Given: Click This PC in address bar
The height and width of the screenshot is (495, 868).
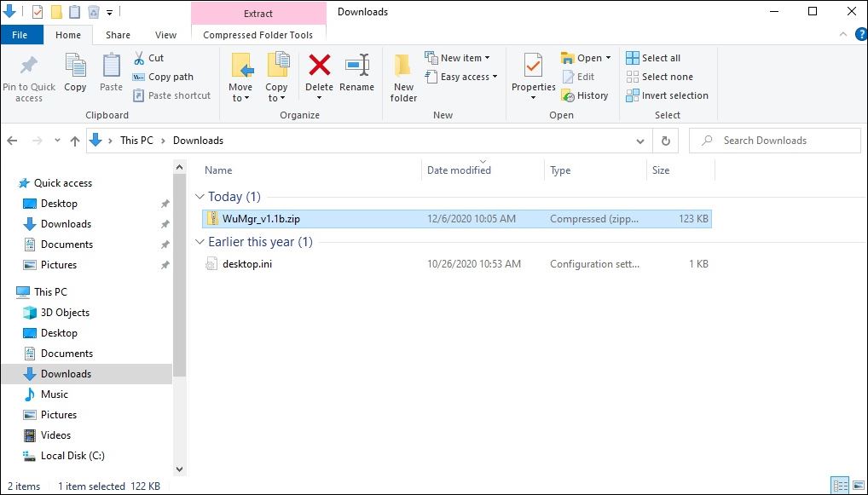Looking at the screenshot, I should click(136, 141).
